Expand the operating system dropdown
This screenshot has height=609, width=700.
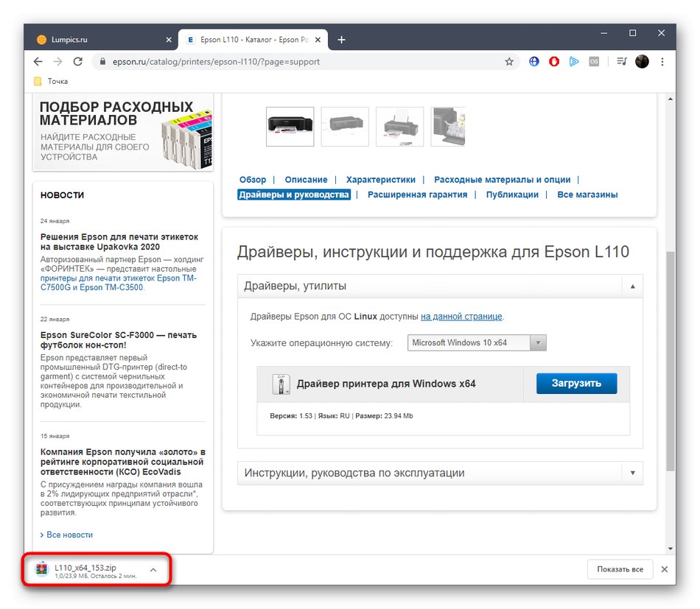(x=538, y=342)
